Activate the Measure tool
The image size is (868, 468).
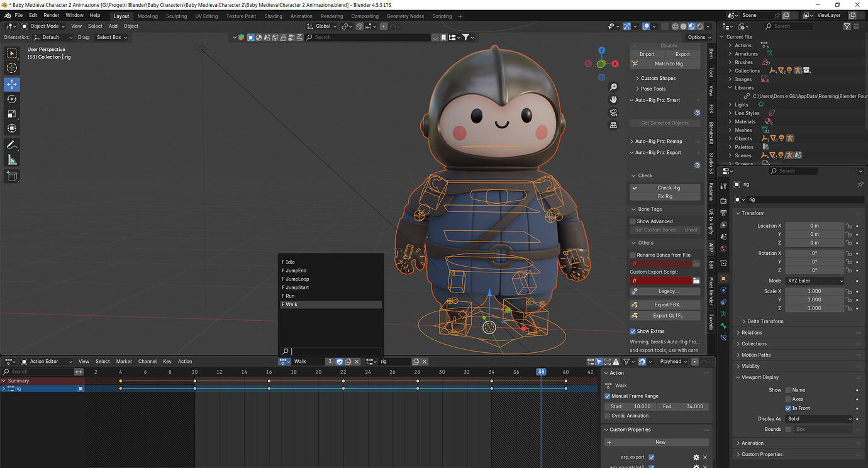coord(12,160)
